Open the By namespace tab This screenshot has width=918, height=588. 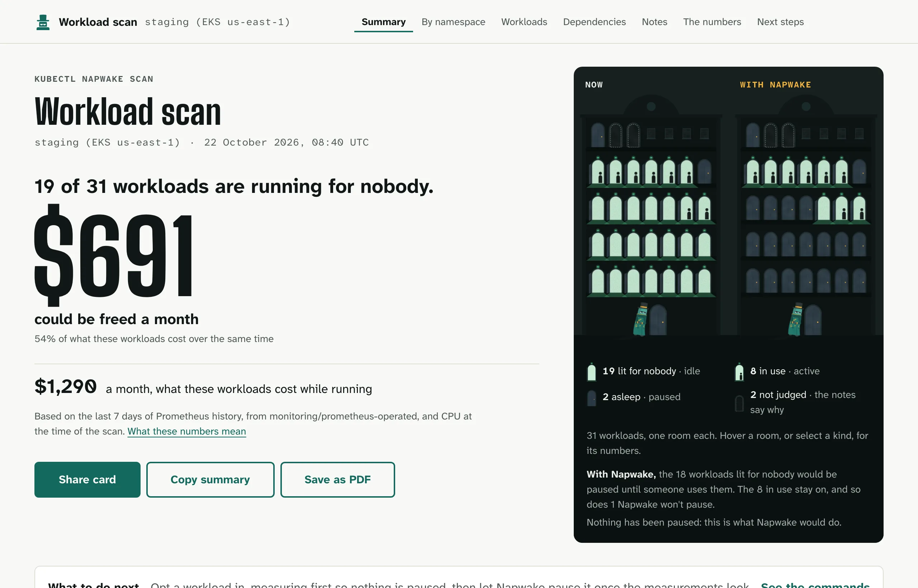pyautogui.click(x=453, y=22)
